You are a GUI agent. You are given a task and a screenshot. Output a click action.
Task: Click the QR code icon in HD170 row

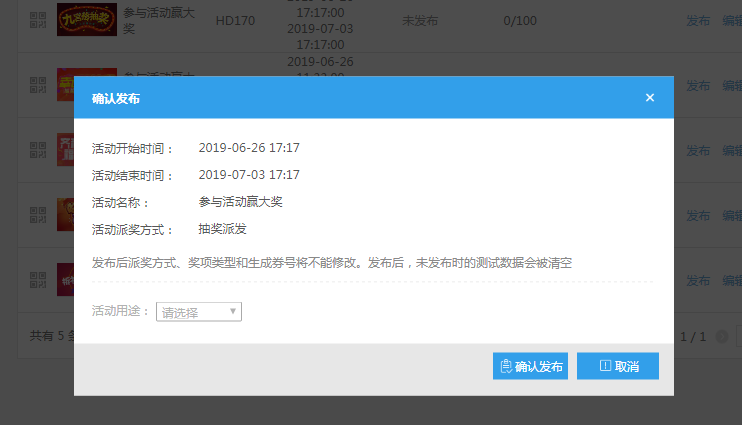38,20
